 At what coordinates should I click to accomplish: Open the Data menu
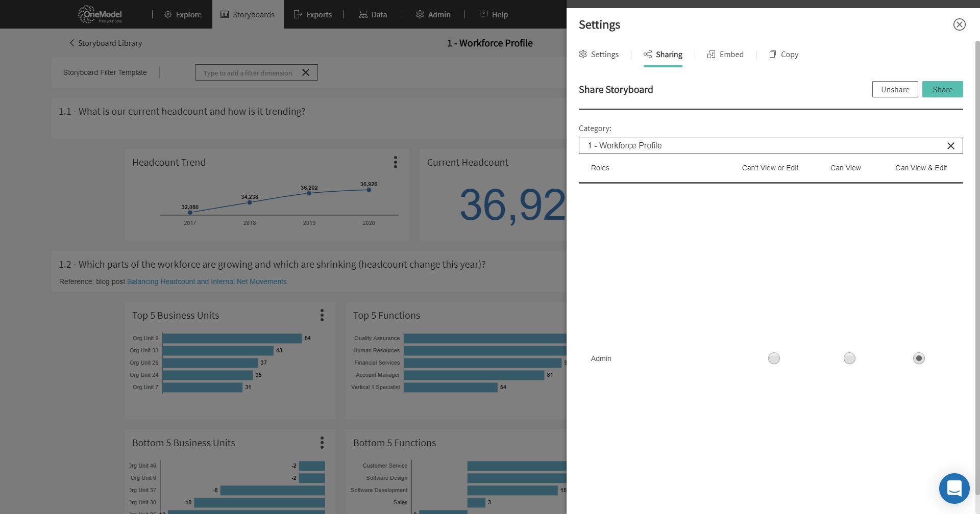click(373, 14)
